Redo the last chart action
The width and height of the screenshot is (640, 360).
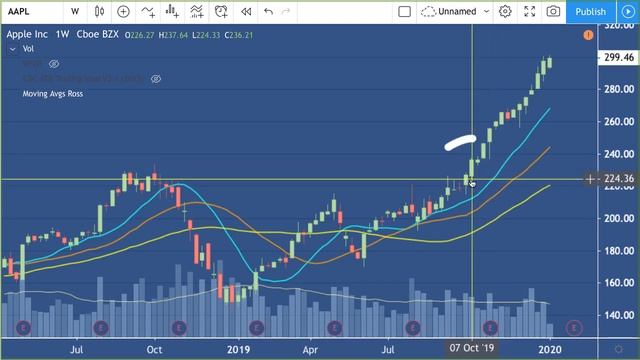click(286, 11)
